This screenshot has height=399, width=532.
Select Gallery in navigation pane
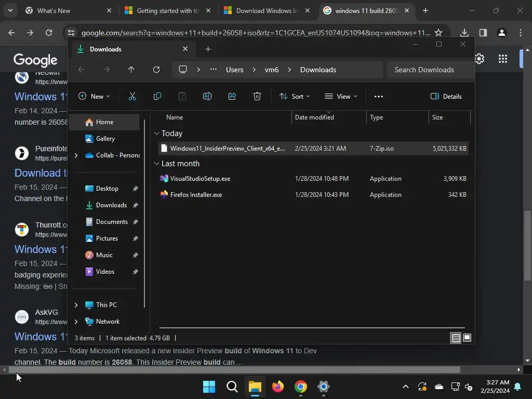tap(104, 139)
